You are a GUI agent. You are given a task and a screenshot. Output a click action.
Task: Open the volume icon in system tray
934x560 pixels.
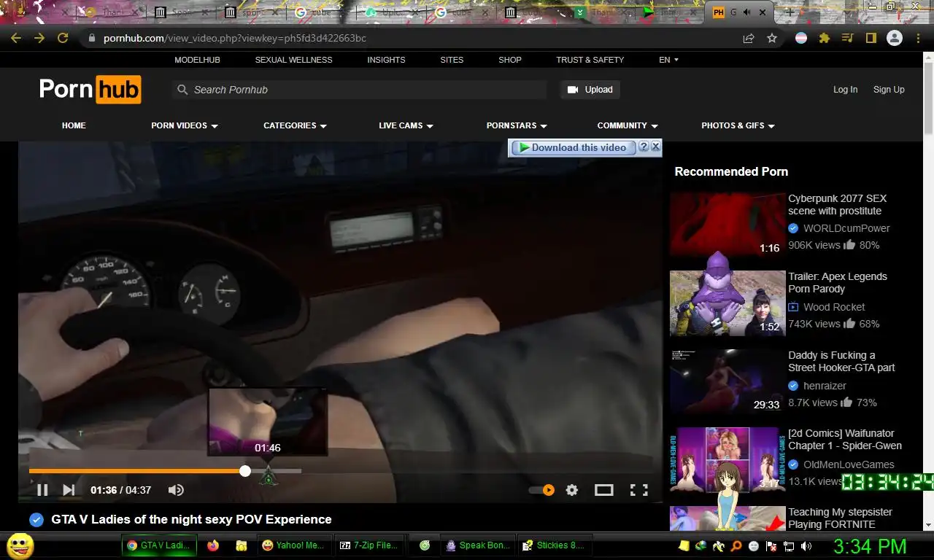[x=806, y=545]
